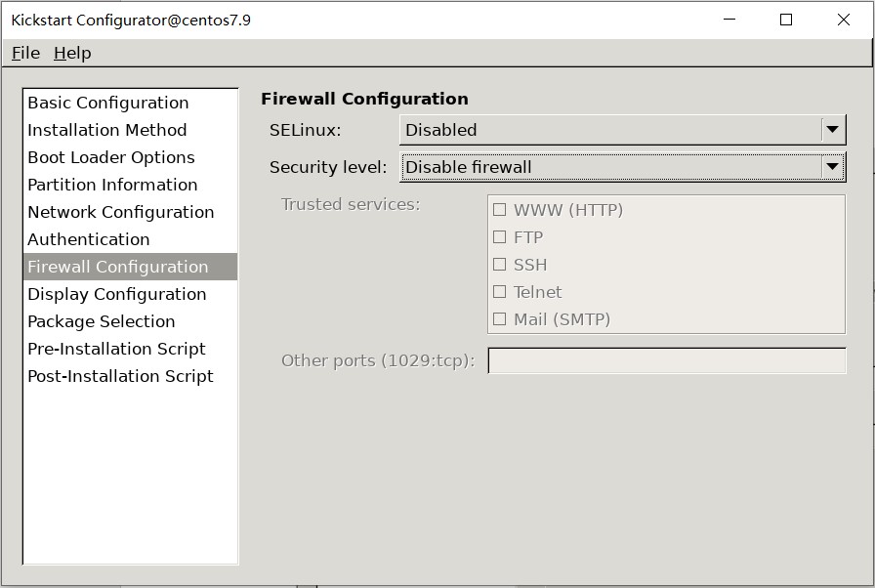Go to Installation Method section
Viewport: 875px width, 588px height.
107,130
